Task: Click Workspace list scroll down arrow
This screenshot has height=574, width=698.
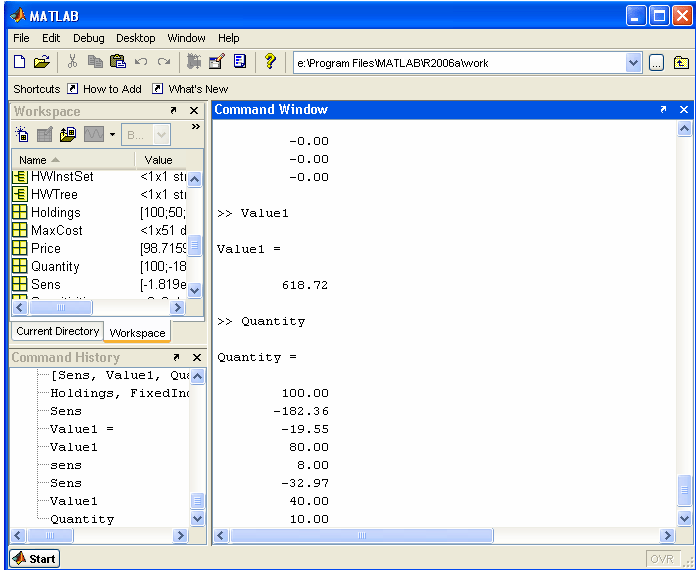Action: coord(195,291)
